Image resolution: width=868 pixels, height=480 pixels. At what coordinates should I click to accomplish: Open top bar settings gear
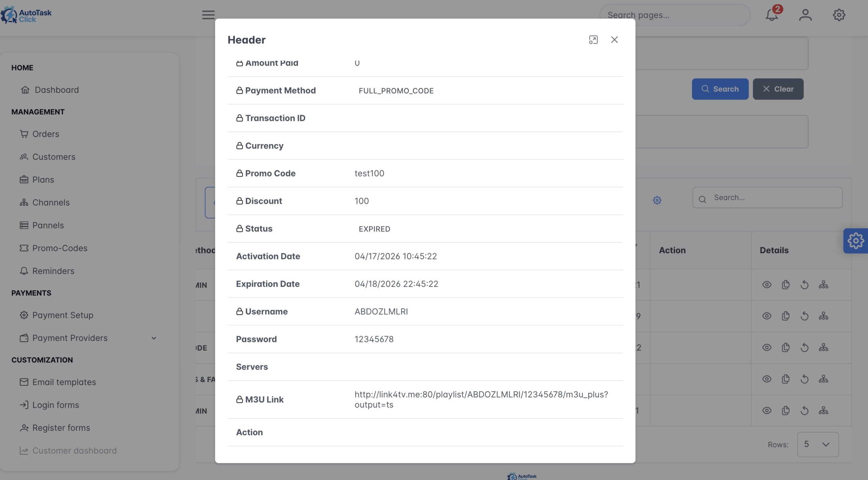[x=839, y=15]
